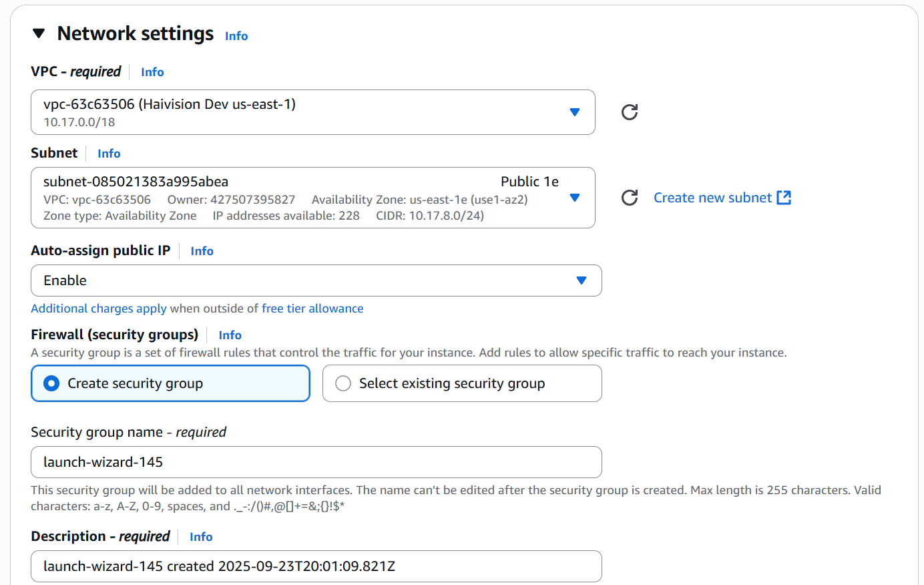Open the Firewall security groups info popup
This screenshot has width=924, height=585.
[230, 335]
